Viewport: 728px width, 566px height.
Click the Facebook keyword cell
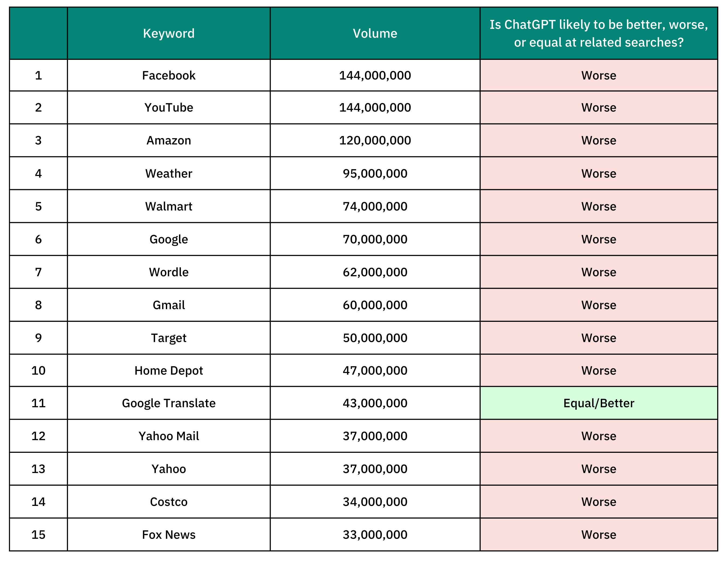coord(169,75)
